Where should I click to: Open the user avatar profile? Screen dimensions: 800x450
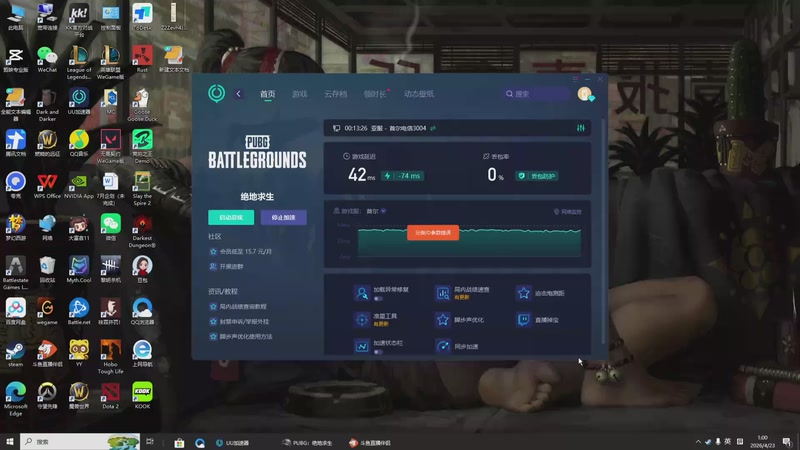click(x=585, y=94)
